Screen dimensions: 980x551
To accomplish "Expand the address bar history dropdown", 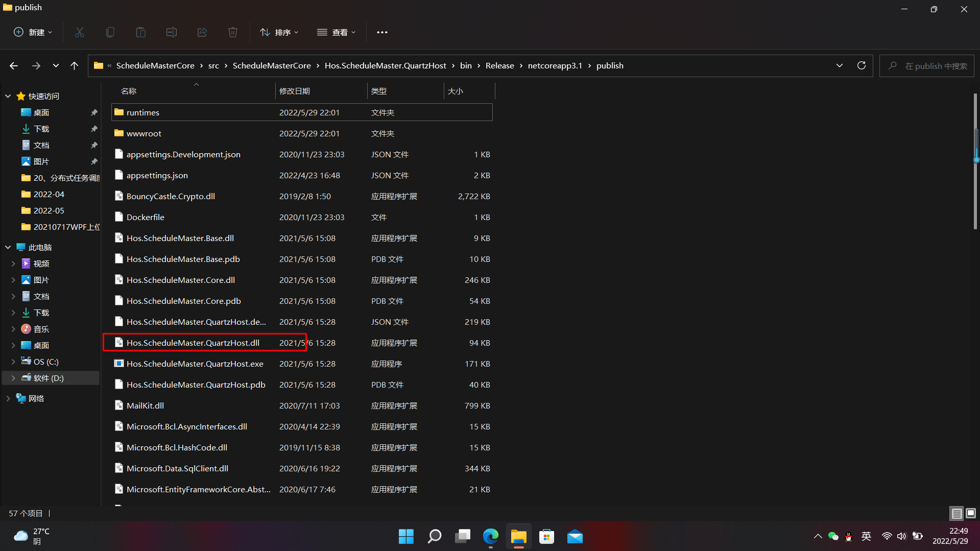I will pos(840,66).
